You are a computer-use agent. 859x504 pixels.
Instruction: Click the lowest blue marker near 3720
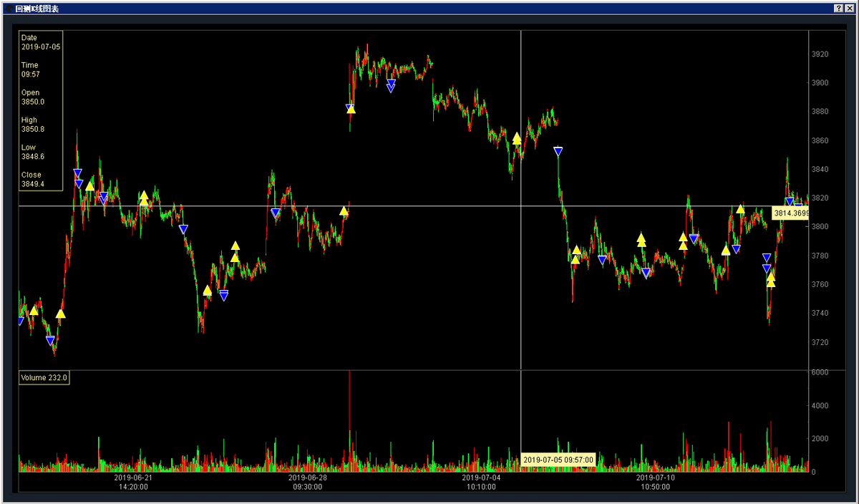[50, 341]
